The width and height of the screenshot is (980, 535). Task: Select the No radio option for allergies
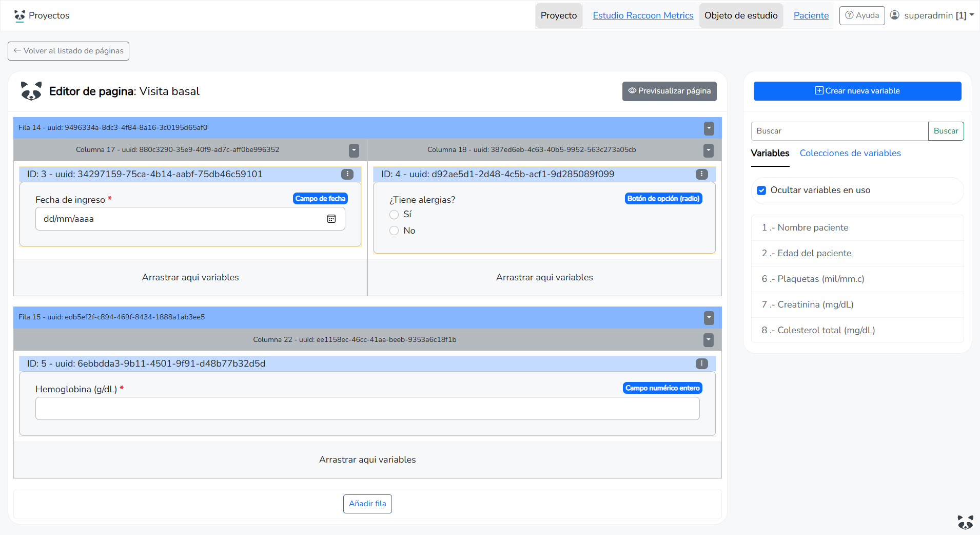pos(394,231)
